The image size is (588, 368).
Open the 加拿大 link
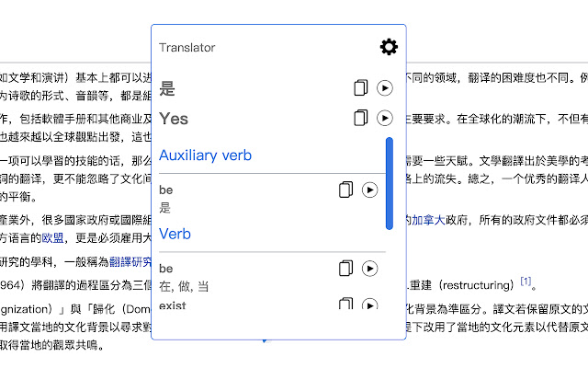pyautogui.click(x=427, y=221)
